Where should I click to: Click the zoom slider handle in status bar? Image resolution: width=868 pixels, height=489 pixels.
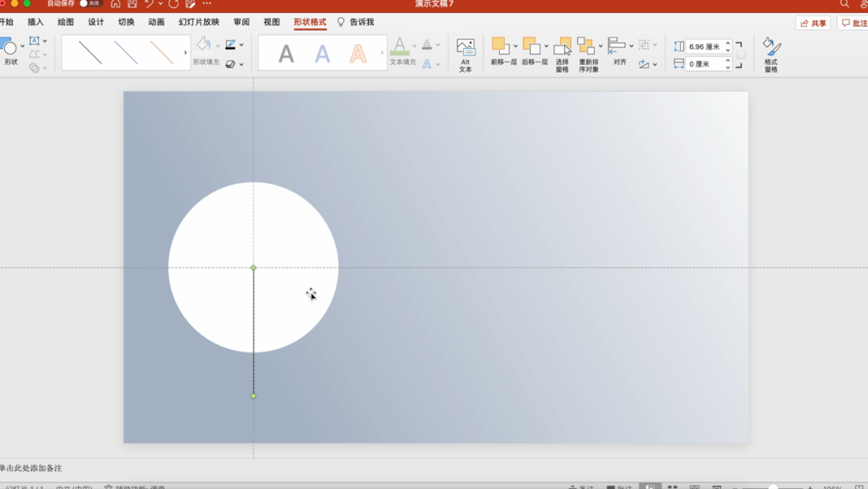[773, 487]
